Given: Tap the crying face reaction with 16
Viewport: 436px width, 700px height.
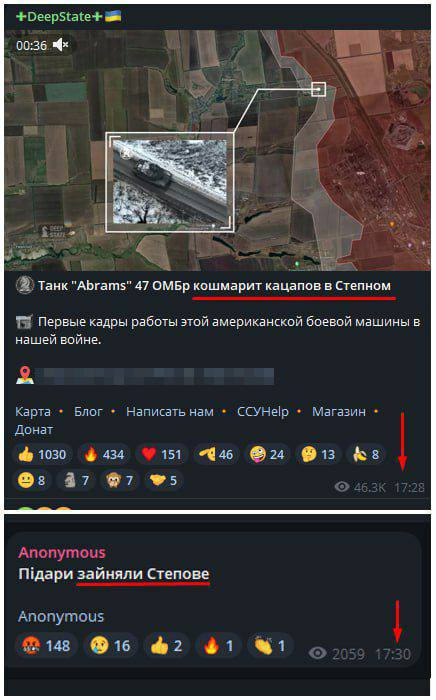Looking at the screenshot, I should 110,646.
